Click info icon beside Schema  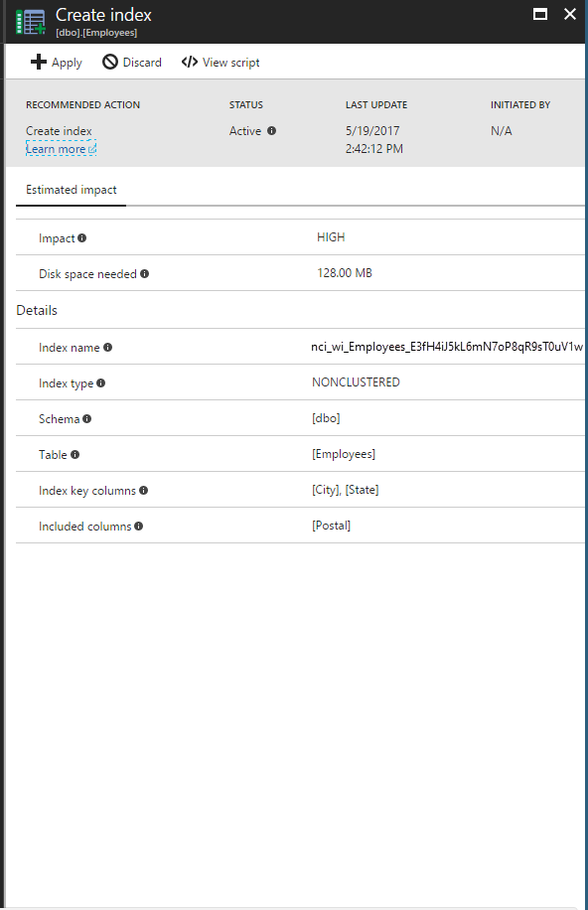click(x=87, y=418)
